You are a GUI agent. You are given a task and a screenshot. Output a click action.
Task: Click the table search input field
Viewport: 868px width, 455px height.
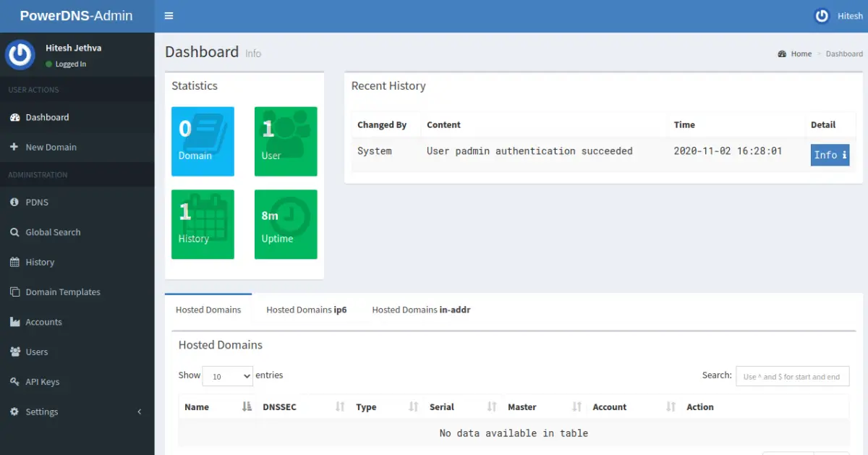pyautogui.click(x=792, y=376)
